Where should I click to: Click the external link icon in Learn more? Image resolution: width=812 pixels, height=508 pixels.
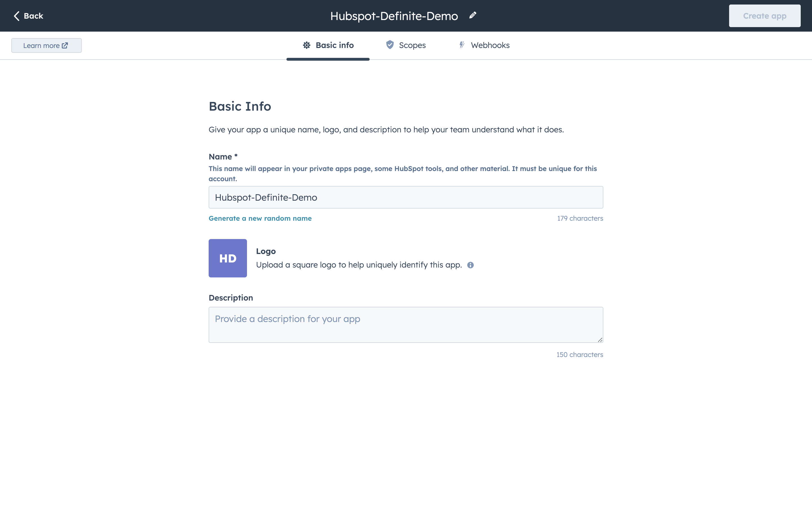tap(65, 45)
